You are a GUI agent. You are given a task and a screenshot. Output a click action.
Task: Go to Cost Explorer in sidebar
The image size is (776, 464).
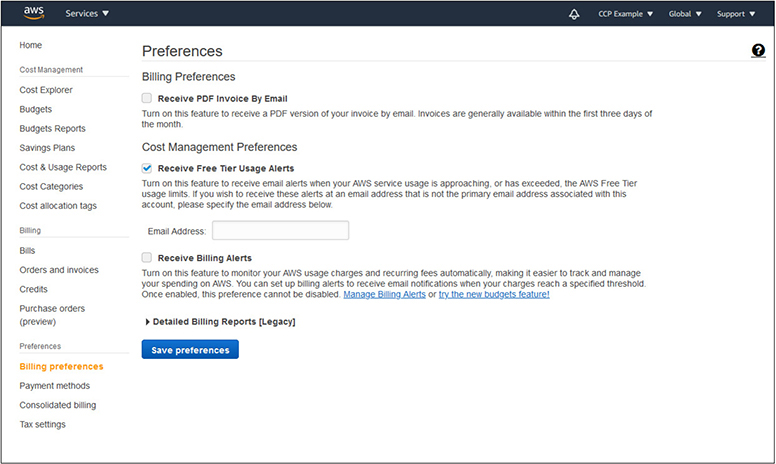pos(46,90)
